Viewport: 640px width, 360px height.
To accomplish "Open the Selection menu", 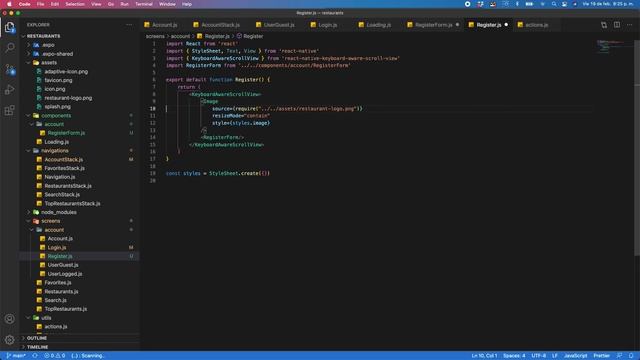I will [75, 4].
